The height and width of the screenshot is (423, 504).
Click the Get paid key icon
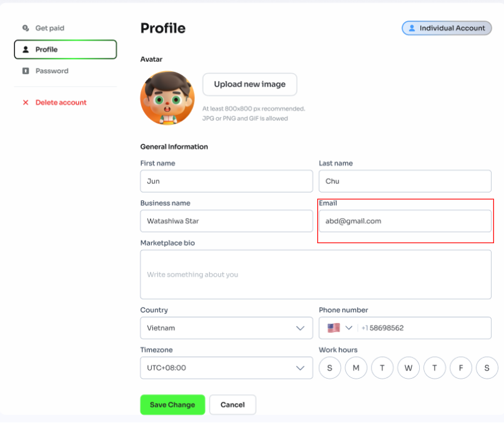[x=25, y=27]
